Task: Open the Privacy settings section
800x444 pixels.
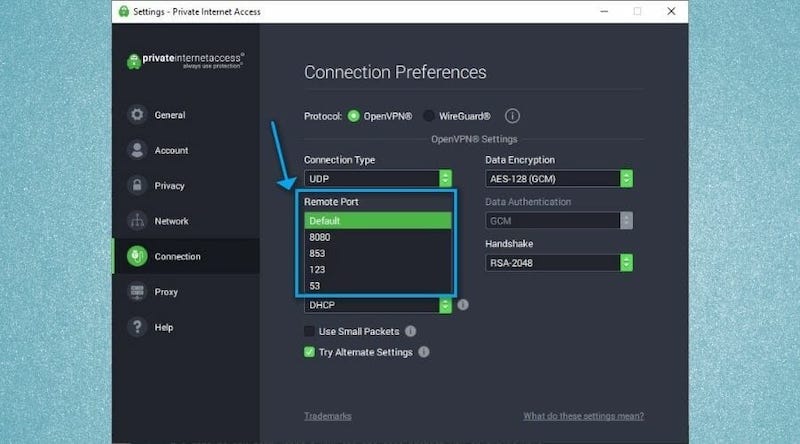Action: tap(186, 186)
